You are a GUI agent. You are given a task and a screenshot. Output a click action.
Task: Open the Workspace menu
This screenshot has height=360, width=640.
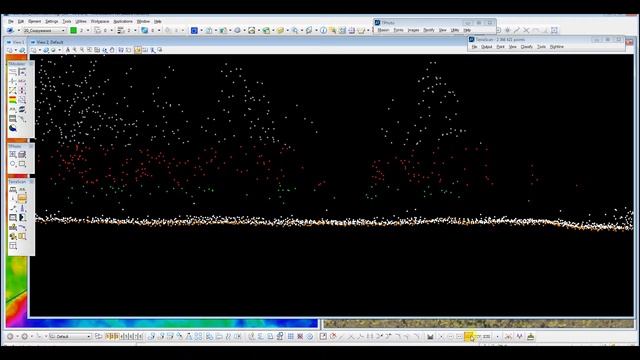[x=100, y=21]
